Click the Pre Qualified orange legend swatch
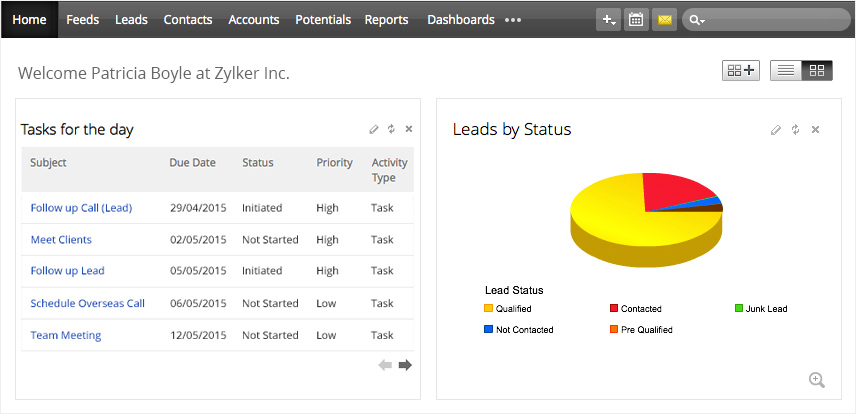856x414 pixels. coord(614,329)
